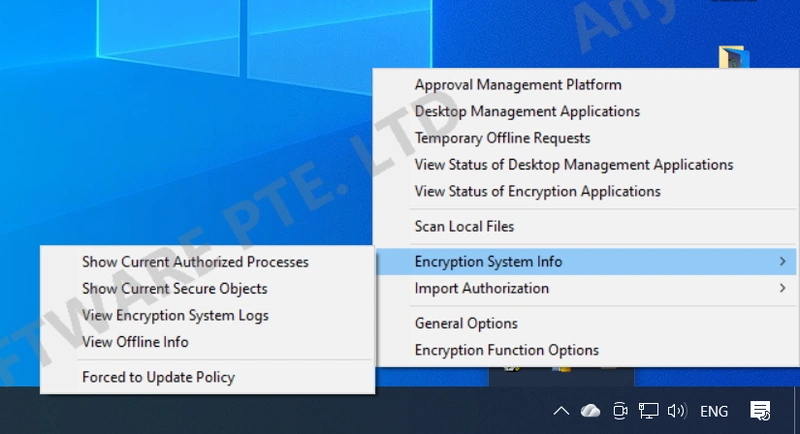The height and width of the screenshot is (434, 800).
Task: Open Temporary Offline Requests
Action: coord(586,138)
